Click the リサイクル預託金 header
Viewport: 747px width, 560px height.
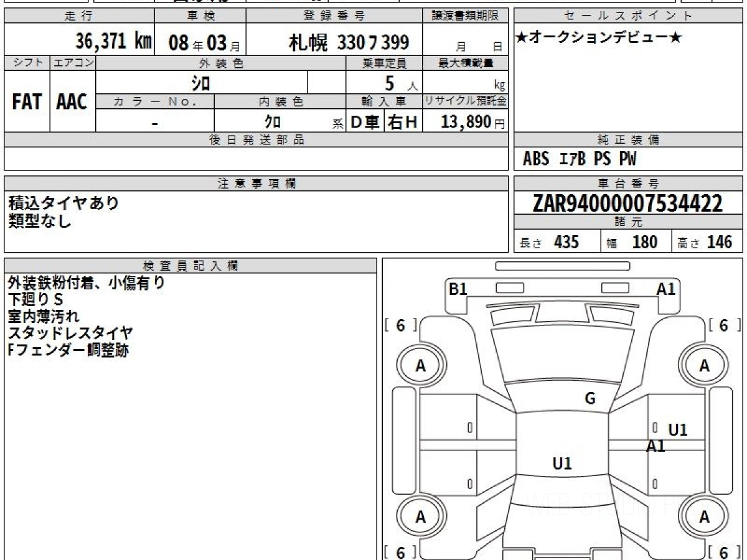pos(465,101)
